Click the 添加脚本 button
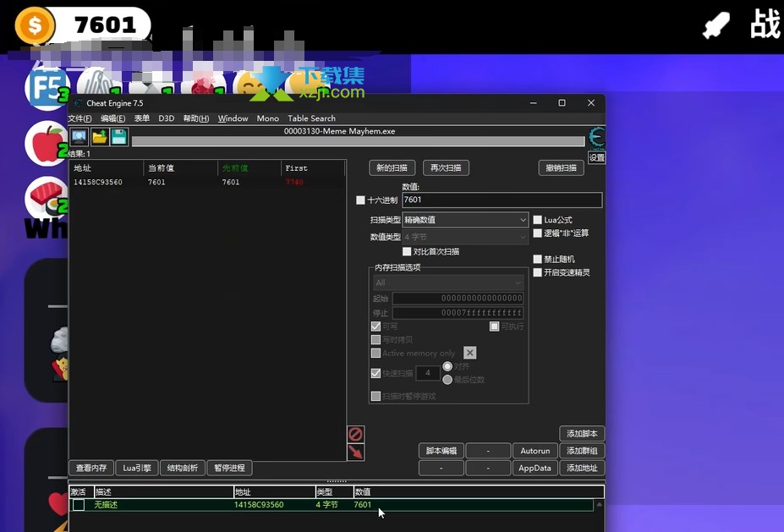This screenshot has height=532, width=784. 582,434
